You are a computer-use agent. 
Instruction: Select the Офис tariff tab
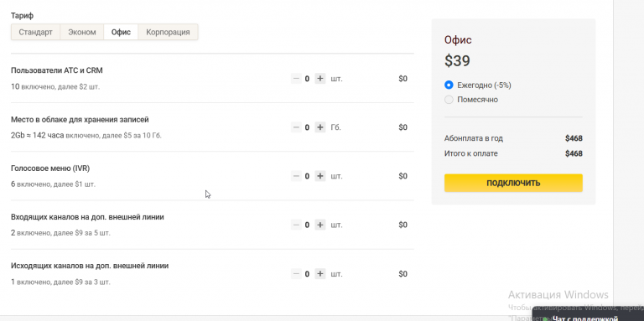(x=121, y=32)
